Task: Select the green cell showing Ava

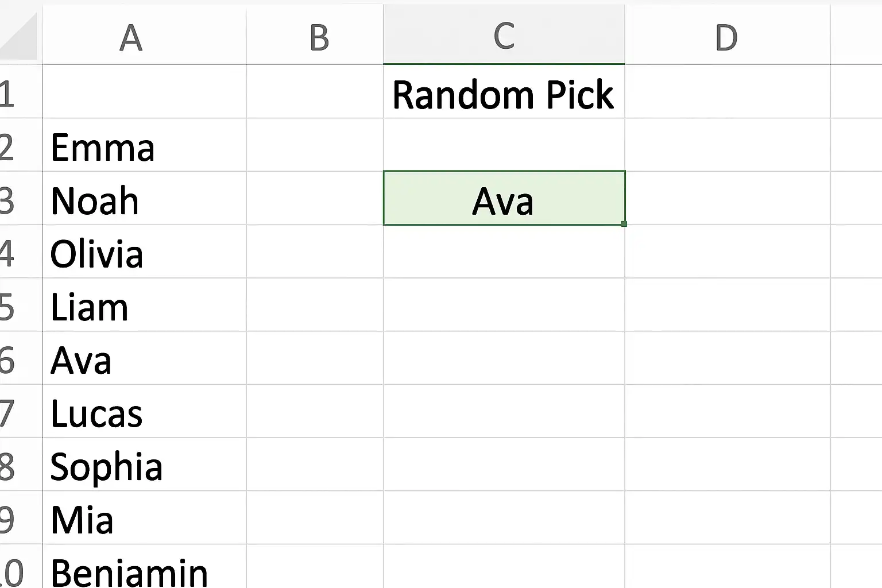Action: [x=504, y=199]
